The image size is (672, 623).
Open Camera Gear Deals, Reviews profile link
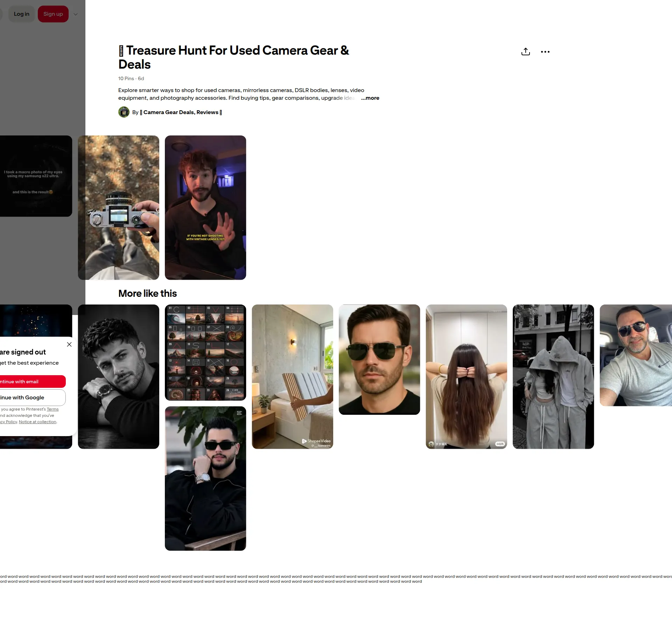pyautogui.click(x=181, y=112)
